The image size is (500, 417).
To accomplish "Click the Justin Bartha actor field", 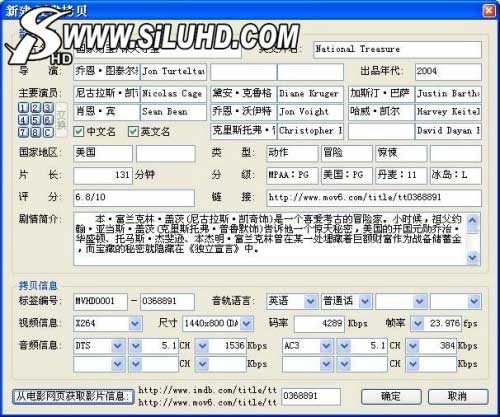I will click(x=448, y=94).
